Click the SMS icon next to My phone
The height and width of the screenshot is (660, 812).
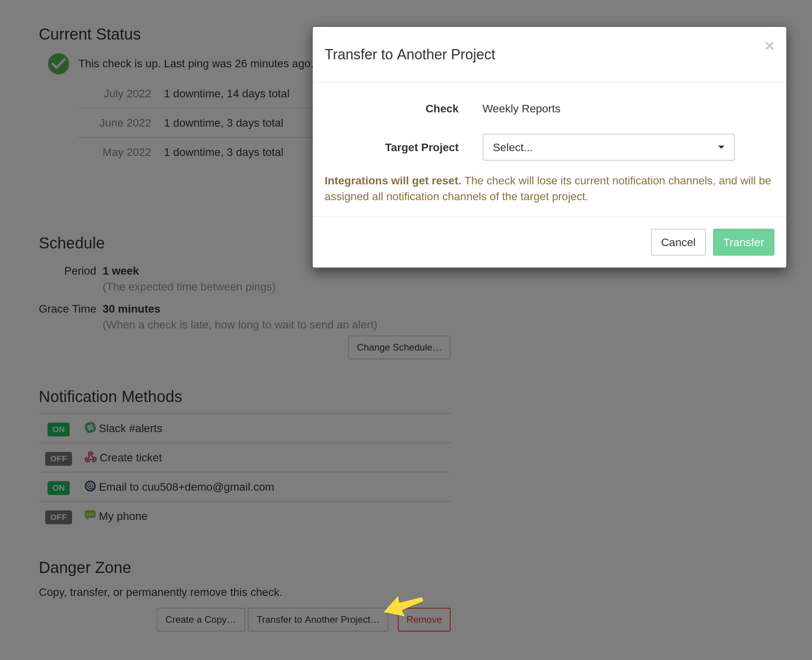click(x=90, y=515)
